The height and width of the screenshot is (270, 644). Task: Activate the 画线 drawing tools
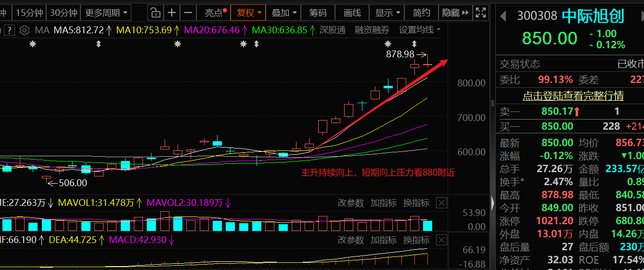click(x=352, y=13)
